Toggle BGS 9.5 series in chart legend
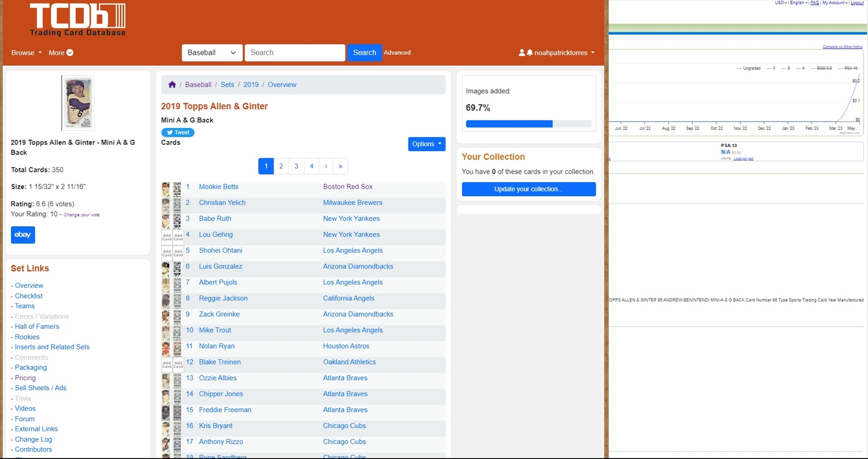 (x=821, y=68)
